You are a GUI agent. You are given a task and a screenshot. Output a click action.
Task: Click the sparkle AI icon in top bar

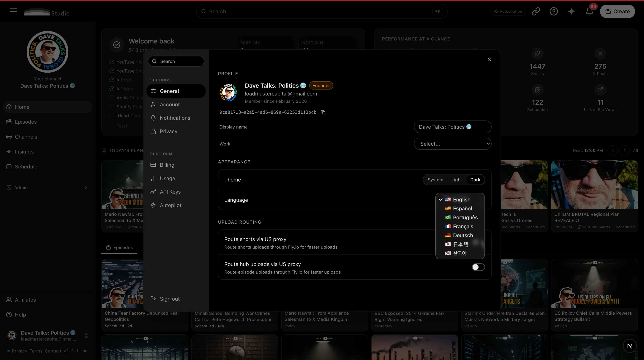pos(572,12)
